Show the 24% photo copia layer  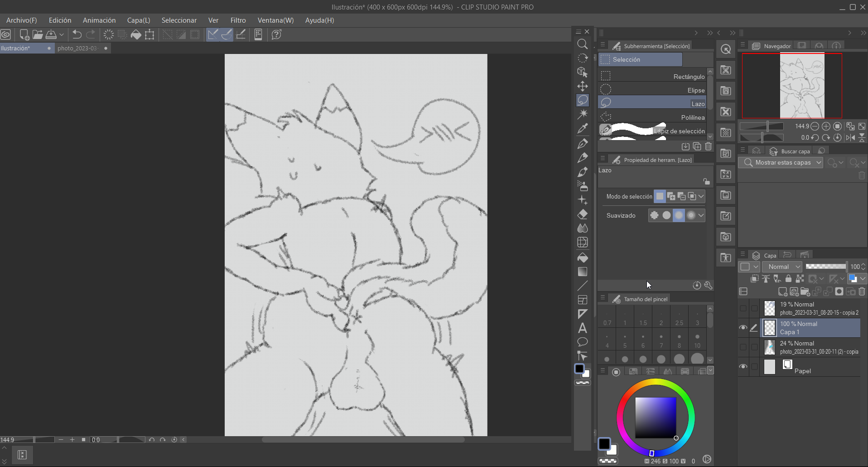tap(743, 347)
